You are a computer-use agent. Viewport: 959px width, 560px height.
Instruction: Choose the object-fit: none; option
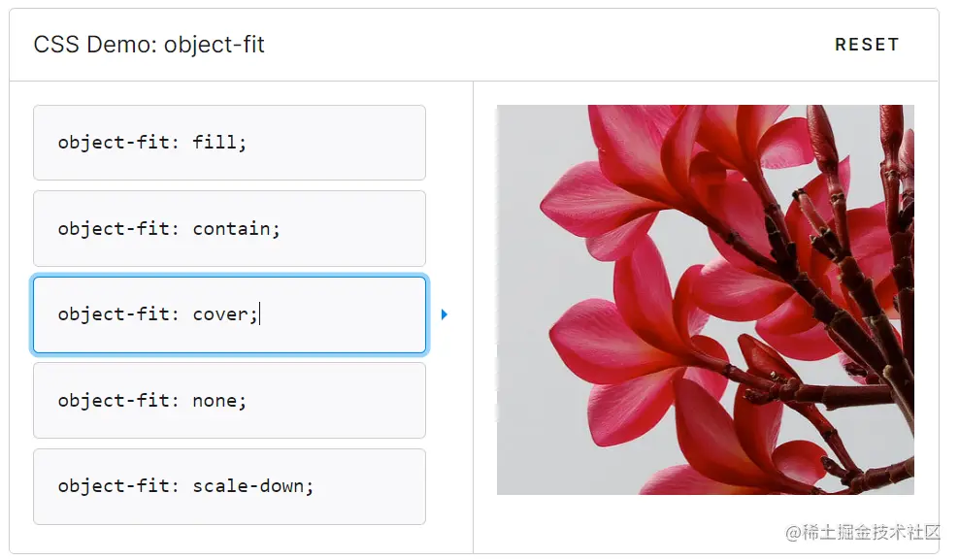pos(229,401)
